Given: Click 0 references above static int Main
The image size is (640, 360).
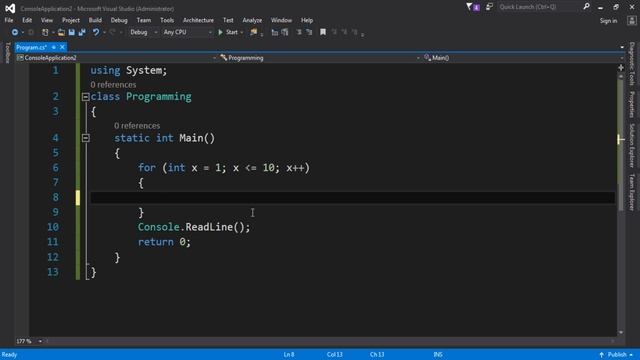Looking at the screenshot, I should coord(137,126).
